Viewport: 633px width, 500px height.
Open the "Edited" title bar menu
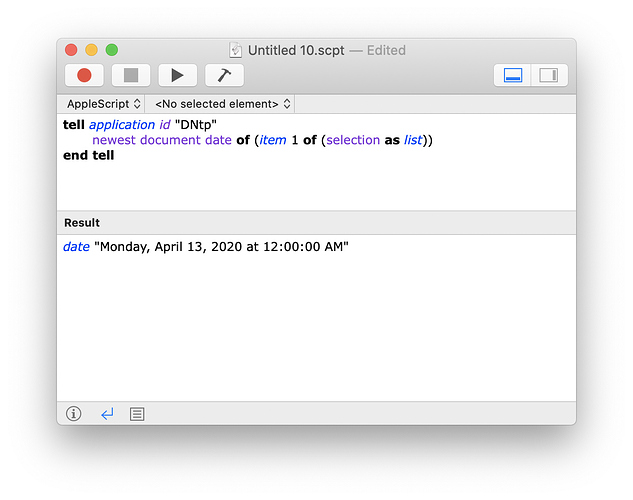pyautogui.click(x=385, y=50)
